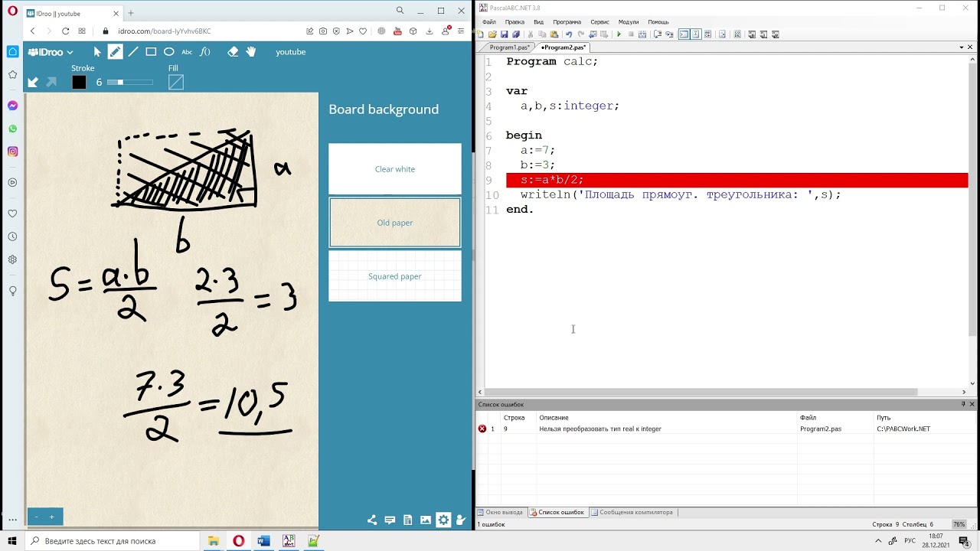Viewport: 980px width, 551px height.
Task: Select the IDroo arrow pointer tool
Action: click(x=97, y=52)
